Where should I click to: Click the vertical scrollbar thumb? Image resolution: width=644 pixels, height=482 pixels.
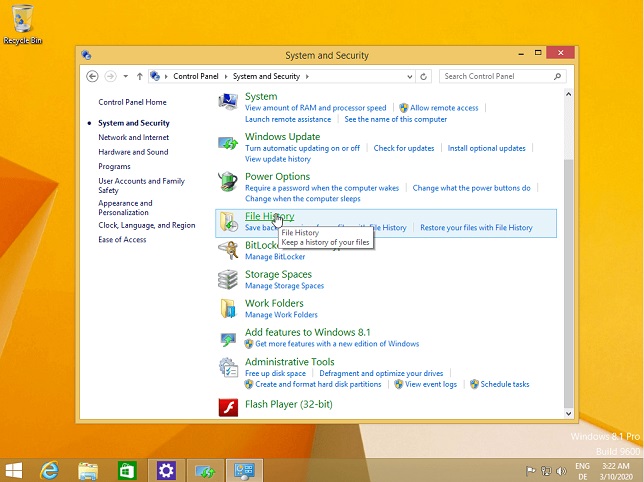[x=568, y=282]
